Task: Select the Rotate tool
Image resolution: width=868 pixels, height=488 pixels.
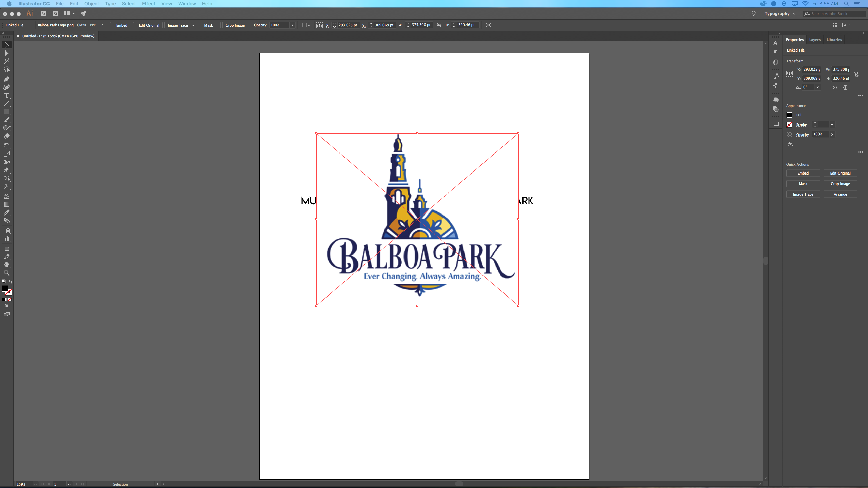Action: coord(7,146)
